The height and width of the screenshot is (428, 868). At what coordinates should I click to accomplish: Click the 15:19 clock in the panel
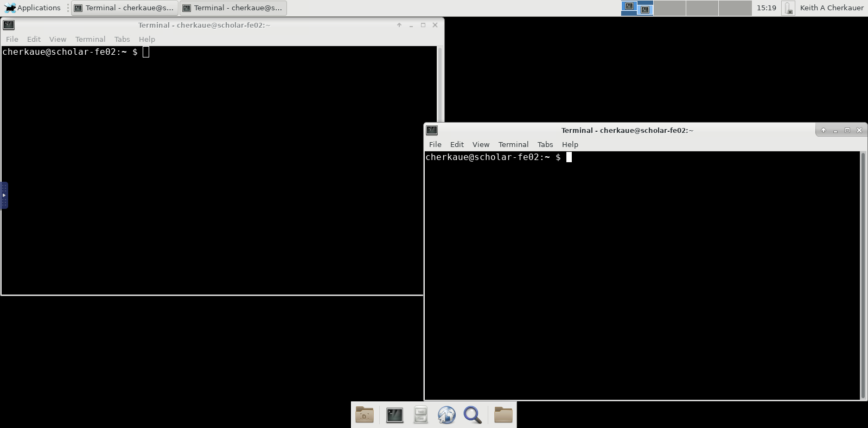[766, 8]
